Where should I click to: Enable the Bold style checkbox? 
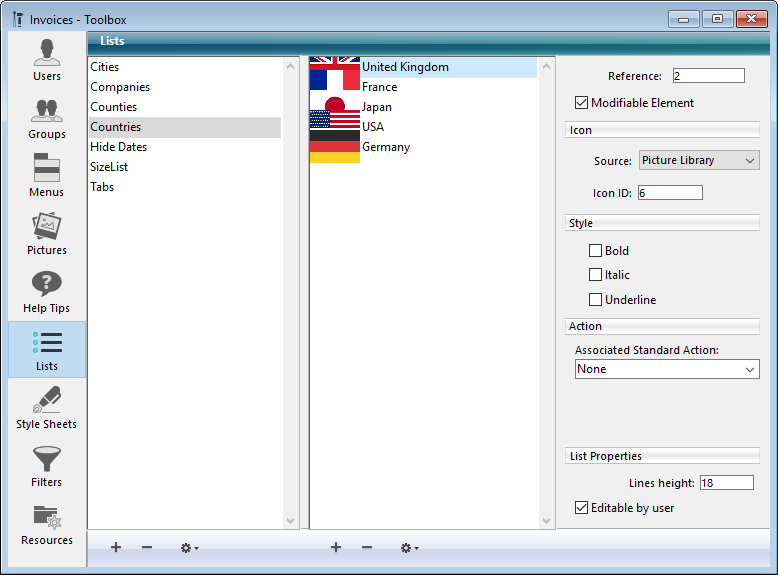(x=596, y=251)
